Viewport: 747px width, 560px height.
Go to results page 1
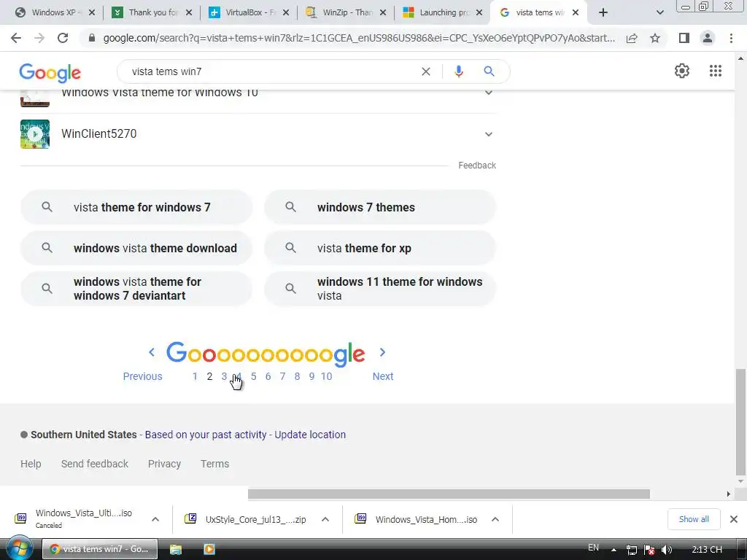(x=195, y=376)
